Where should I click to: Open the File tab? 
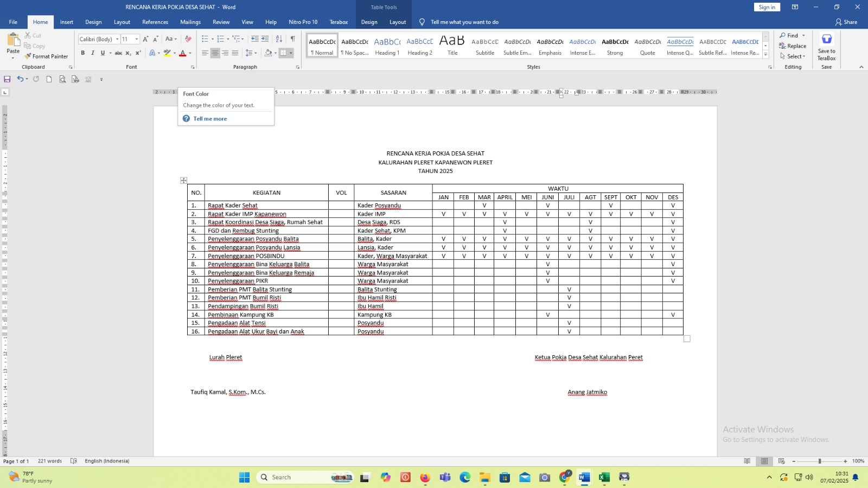pyautogui.click(x=13, y=22)
